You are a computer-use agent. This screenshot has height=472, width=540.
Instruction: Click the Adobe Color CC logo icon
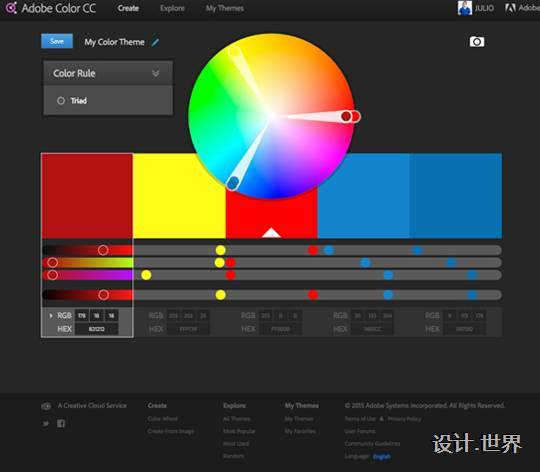[11, 8]
